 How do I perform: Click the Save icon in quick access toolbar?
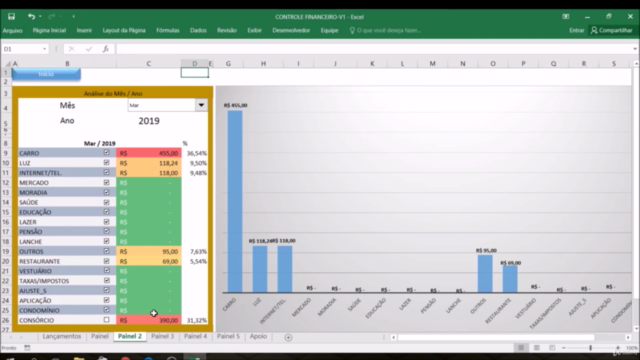coord(11,16)
